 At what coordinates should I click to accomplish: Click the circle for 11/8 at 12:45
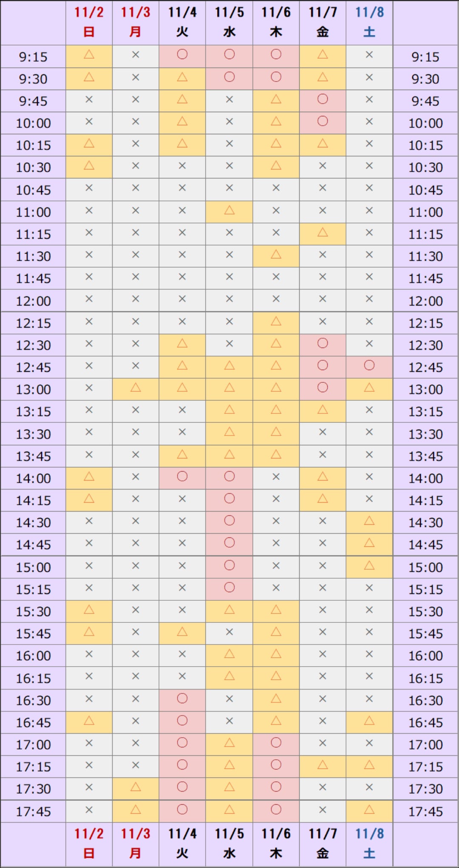[x=369, y=365]
